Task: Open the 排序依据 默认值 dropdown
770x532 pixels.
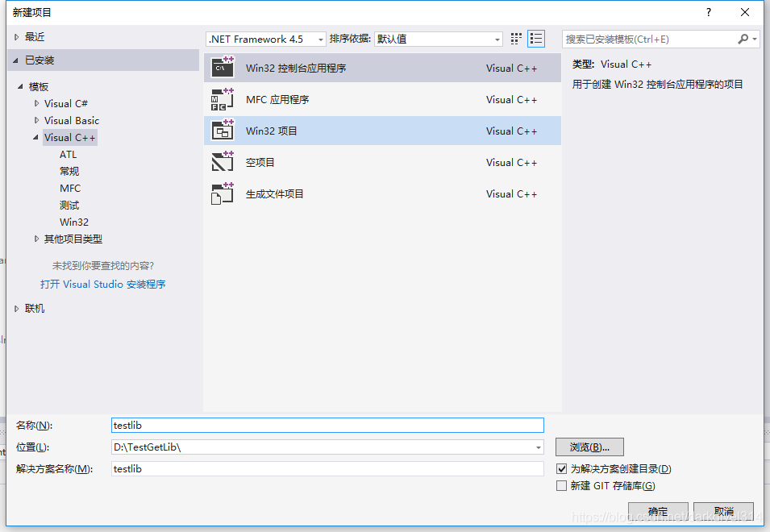Action: pos(438,39)
